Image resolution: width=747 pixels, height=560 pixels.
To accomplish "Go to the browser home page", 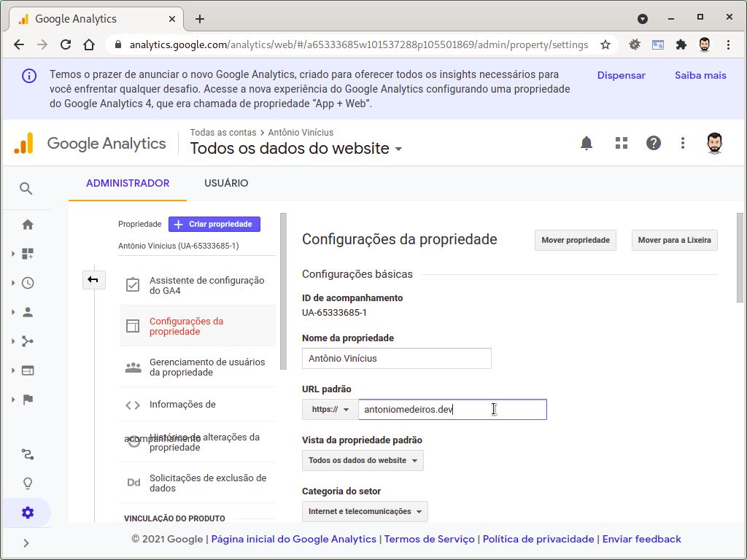I will (x=88, y=44).
